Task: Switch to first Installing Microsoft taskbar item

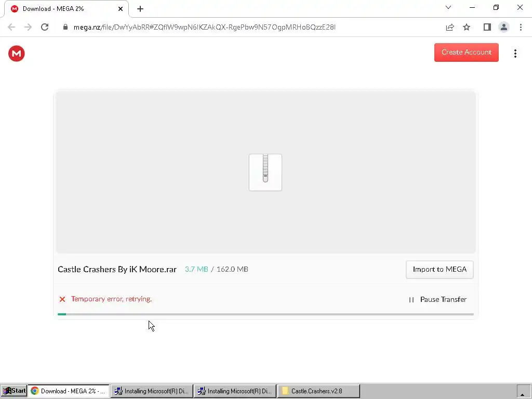Action: pos(152,391)
